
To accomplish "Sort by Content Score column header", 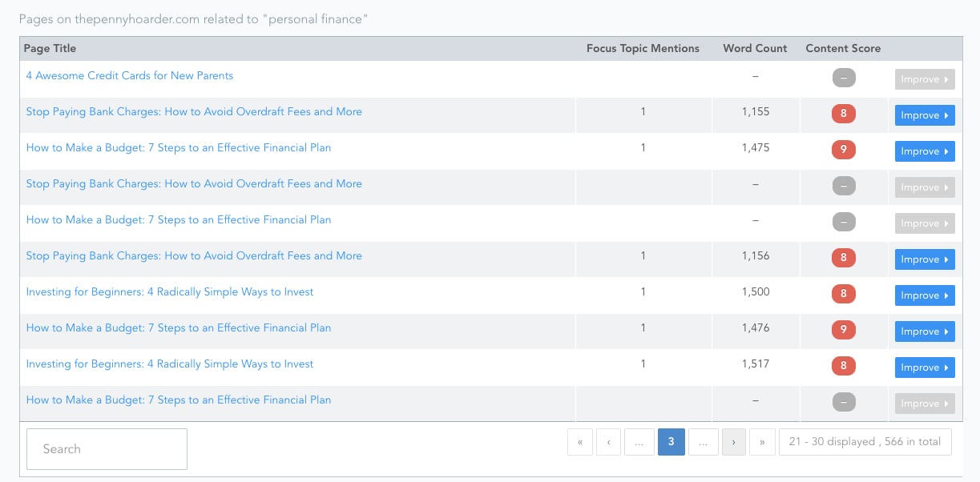I will (843, 48).
